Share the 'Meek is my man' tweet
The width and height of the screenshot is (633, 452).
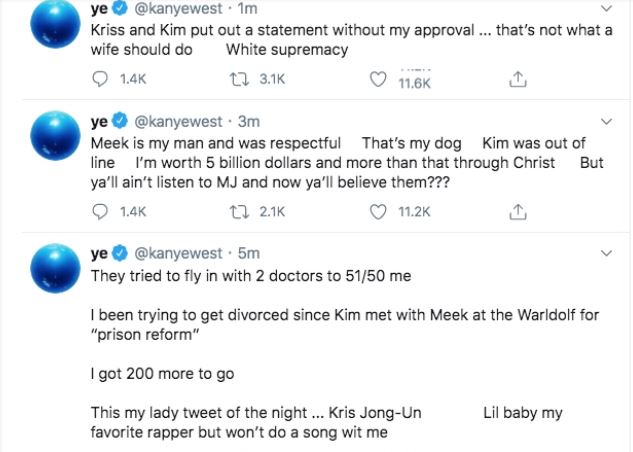pos(518,211)
